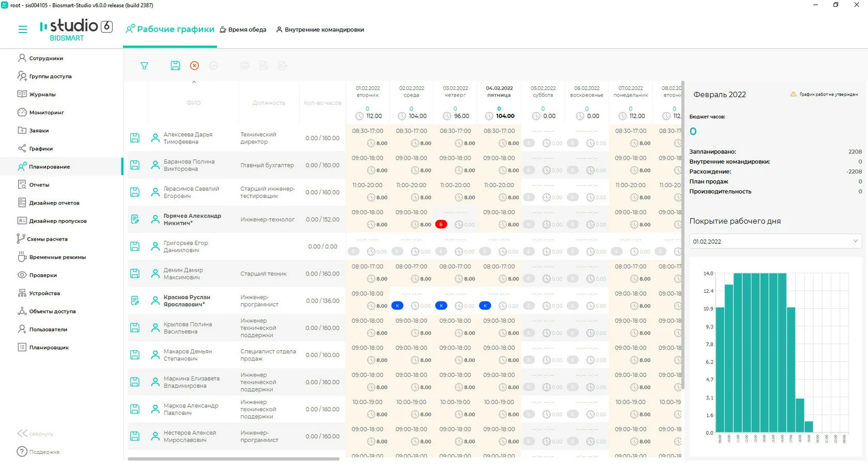Open the filter funnel icon
868x470 pixels.
(x=145, y=66)
